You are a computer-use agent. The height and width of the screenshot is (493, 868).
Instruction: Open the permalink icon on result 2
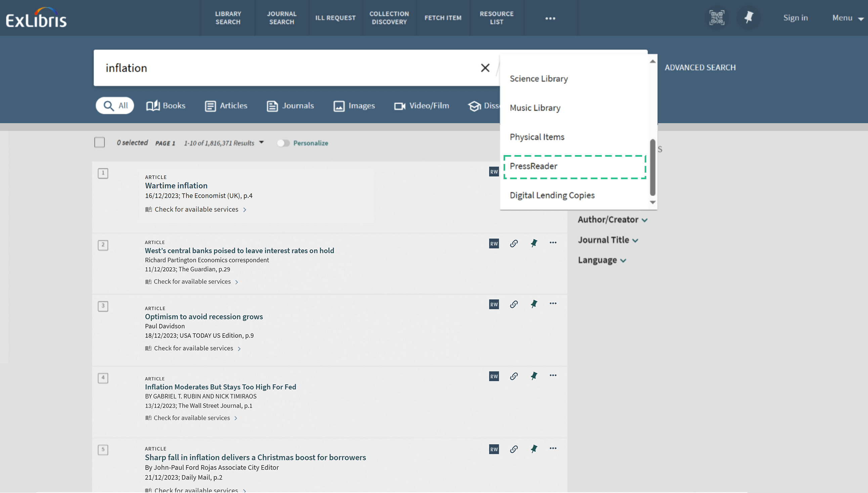tap(514, 243)
